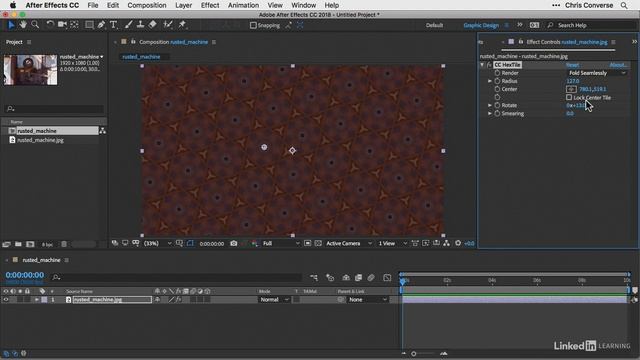This screenshot has height=360, width=640.
Task: Create a new folder in the Project panel
Action: click(x=18, y=244)
